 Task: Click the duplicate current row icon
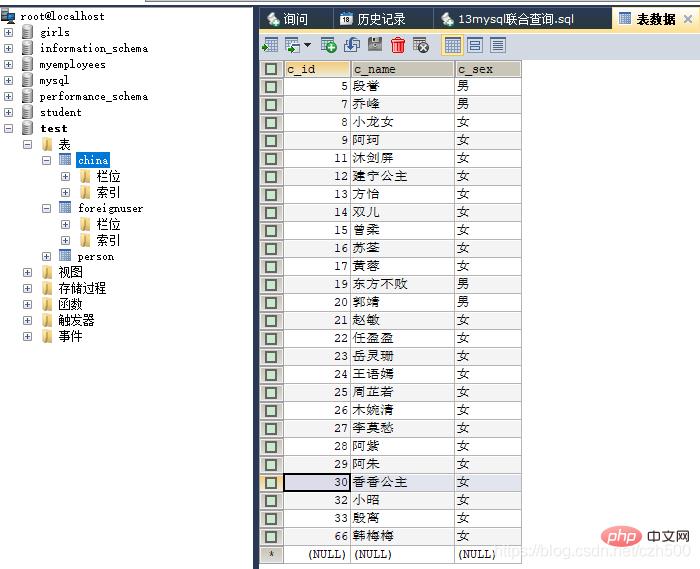coord(352,45)
